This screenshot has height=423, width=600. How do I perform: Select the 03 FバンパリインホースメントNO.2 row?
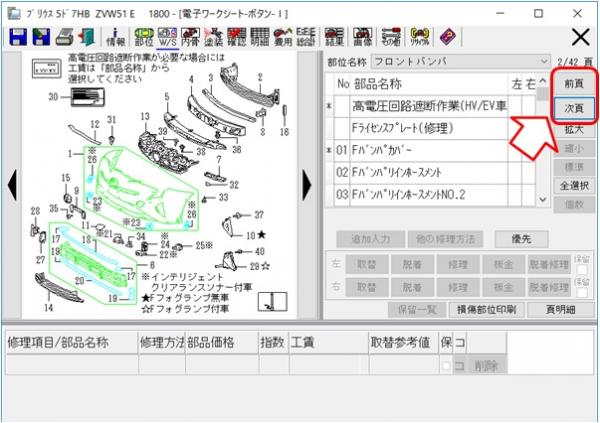click(x=430, y=195)
